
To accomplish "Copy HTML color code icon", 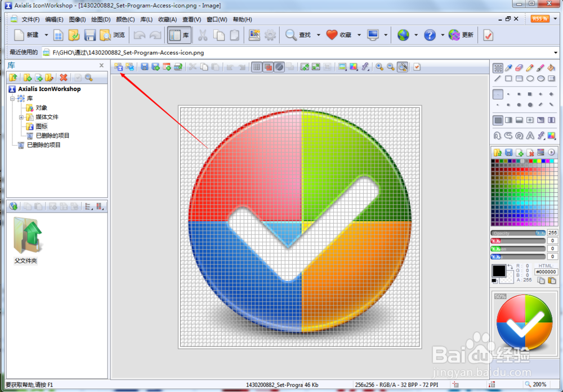I will (x=541, y=281).
